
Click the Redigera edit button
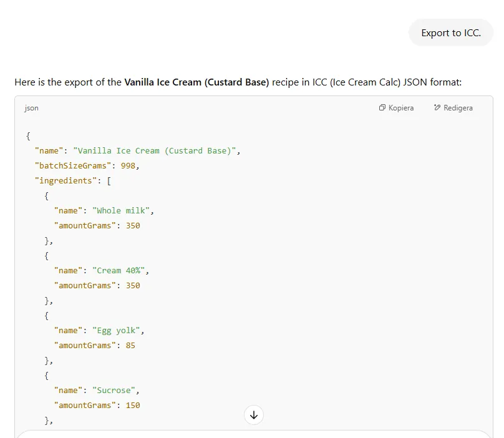click(453, 108)
